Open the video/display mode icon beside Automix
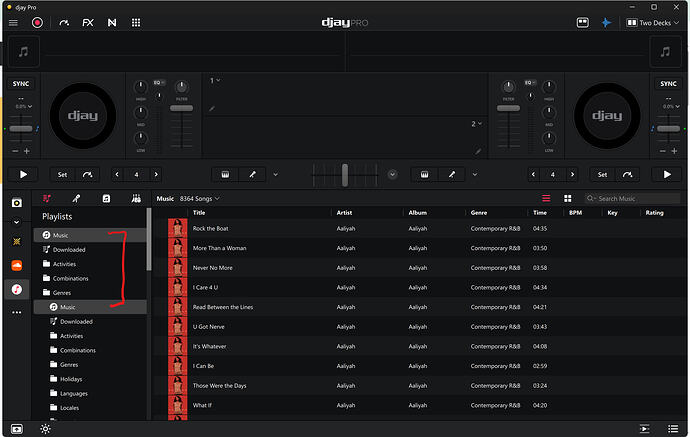The image size is (690, 437). coord(583,22)
